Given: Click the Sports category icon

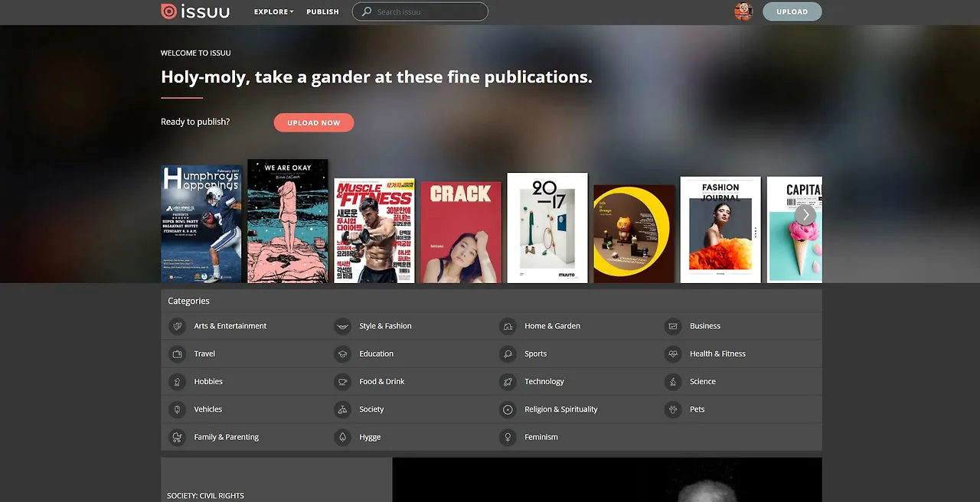Looking at the screenshot, I should (508, 354).
